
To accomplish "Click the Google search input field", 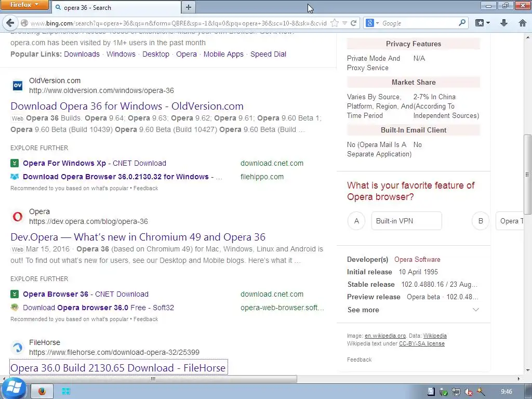I will (x=419, y=23).
